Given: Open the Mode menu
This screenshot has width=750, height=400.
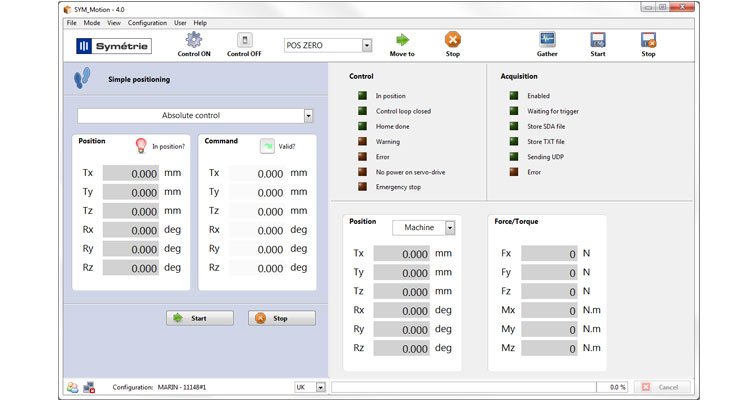Looking at the screenshot, I should click(x=92, y=22).
